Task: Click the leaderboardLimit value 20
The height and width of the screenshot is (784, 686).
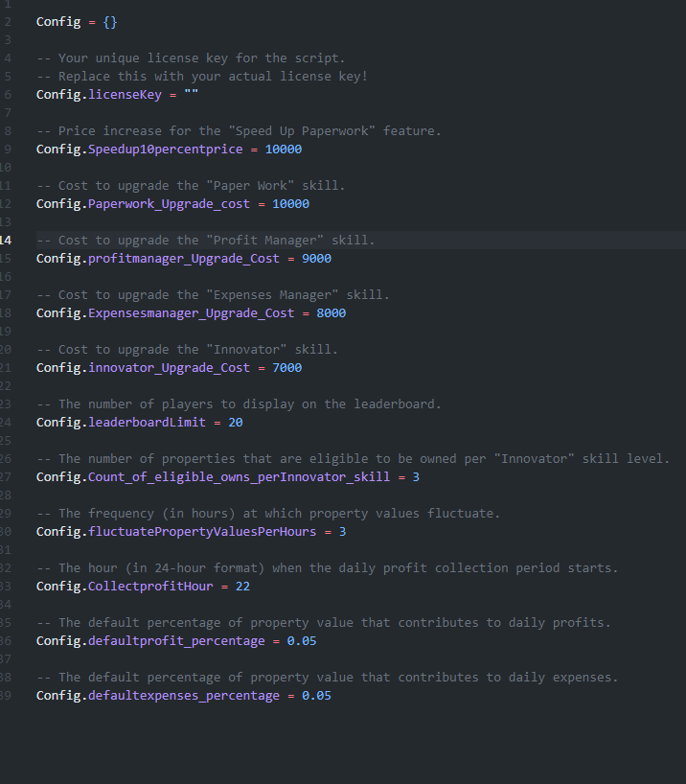Action: coord(236,422)
